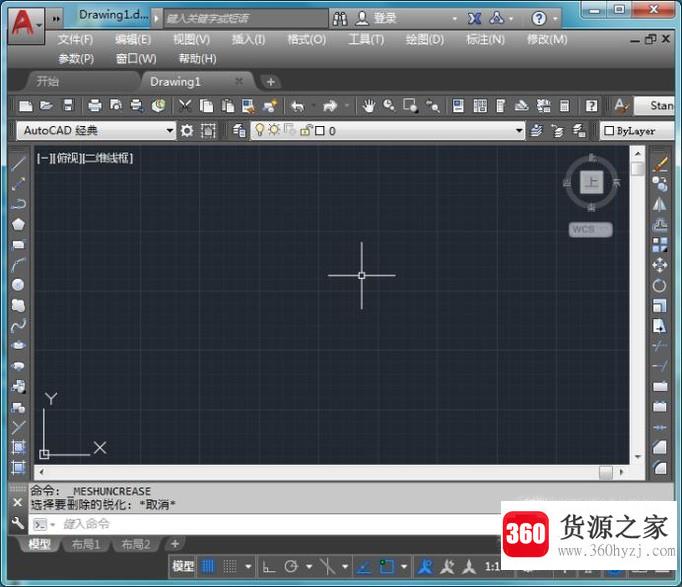Viewport: 682px width, 587px height.
Task: Click the Paste icon
Action: click(x=227, y=106)
